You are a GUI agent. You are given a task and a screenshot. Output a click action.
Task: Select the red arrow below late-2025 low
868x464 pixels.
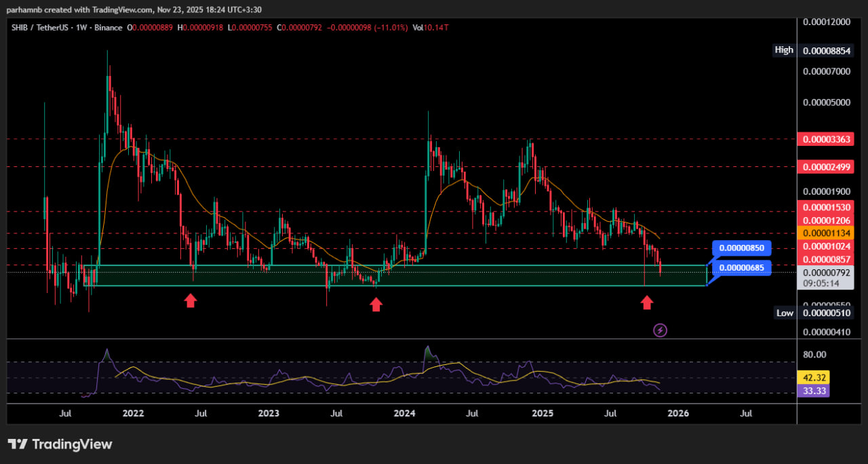pos(647,302)
